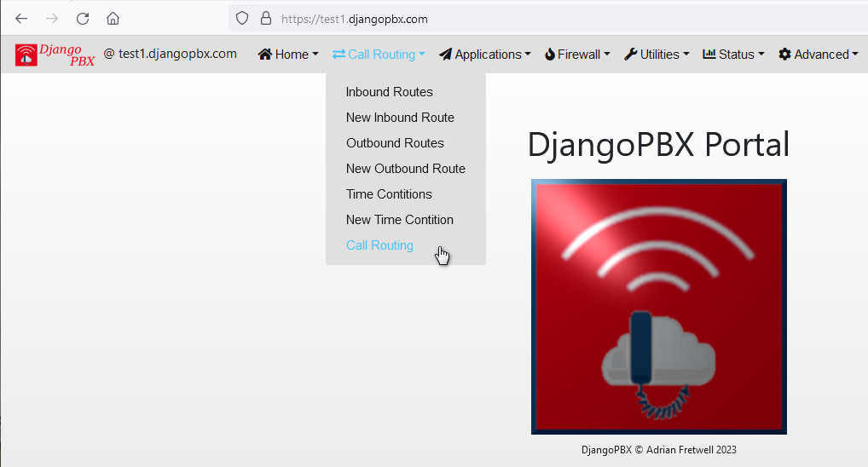Click the DjangoPBX logo in navbar
The image size is (868, 467).
point(55,55)
